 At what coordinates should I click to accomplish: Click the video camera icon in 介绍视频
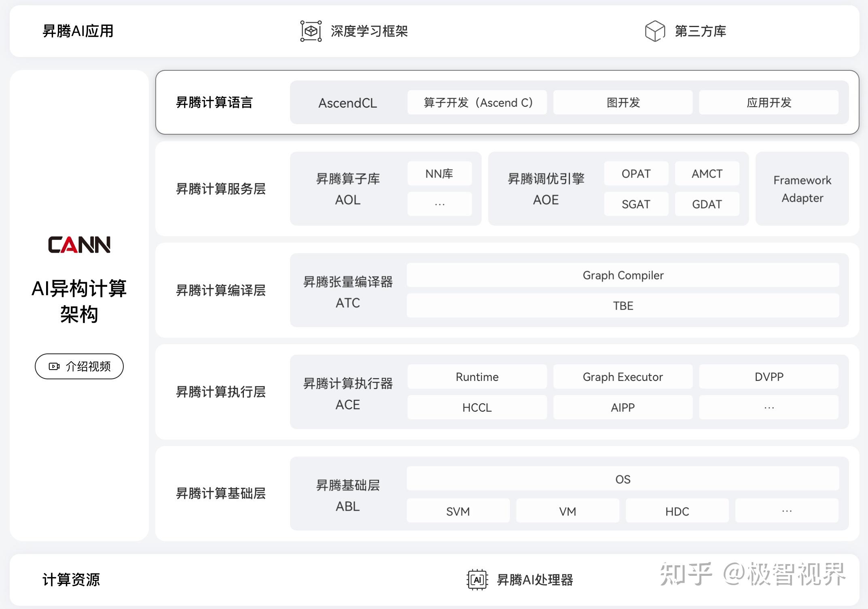[x=54, y=366]
